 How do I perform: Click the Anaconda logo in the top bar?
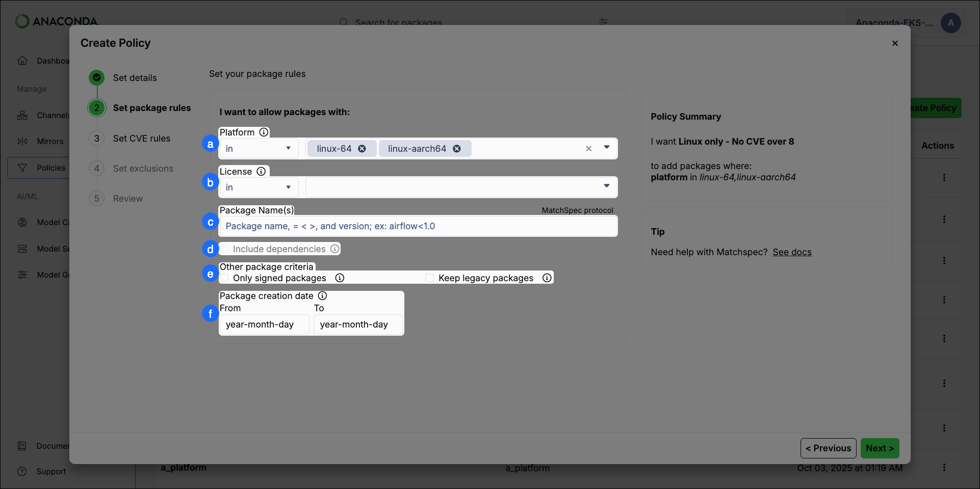tap(56, 21)
